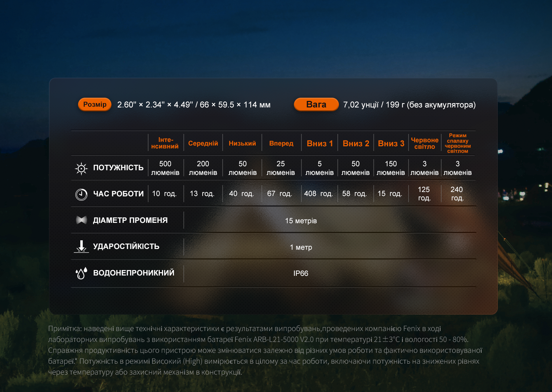
Task: Click the 408 год. runtime cell
Action: coord(318,193)
